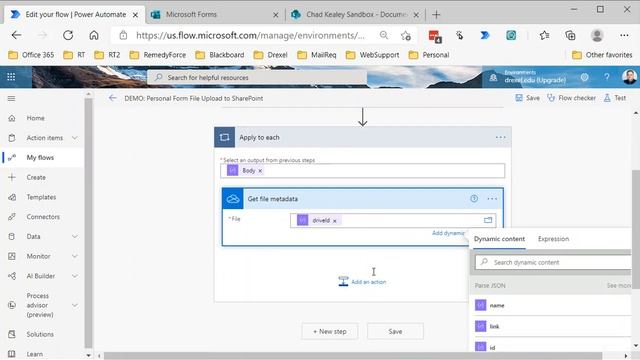Screen dimensions: 640x360
Task: Open Other favorites folder
Action: tap(602, 55)
